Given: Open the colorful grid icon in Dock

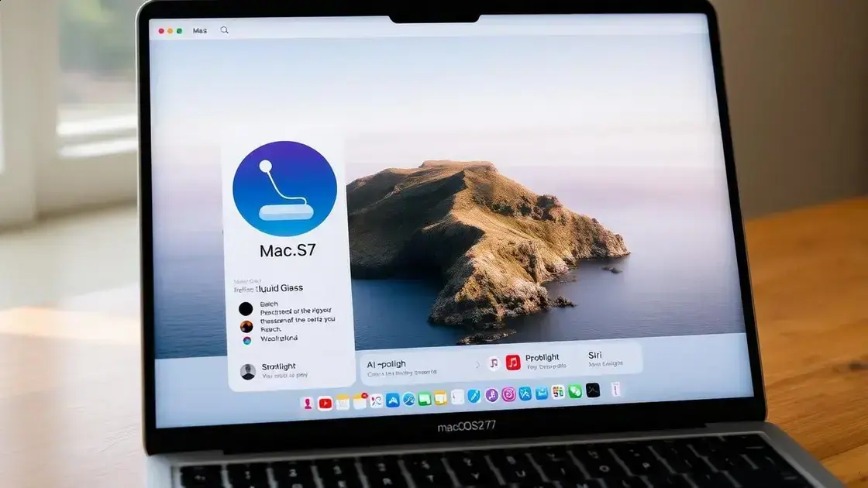Looking at the screenshot, I should point(558,392).
